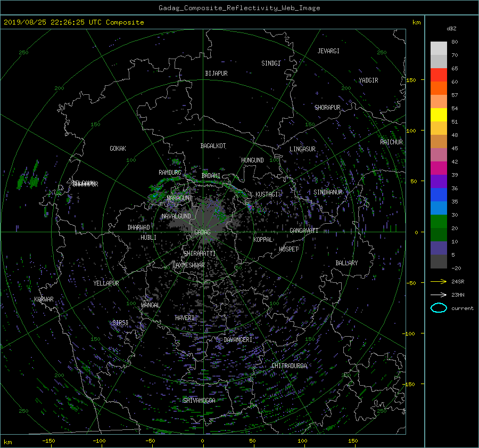Click the intense echo cell near KUSTAGI
This screenshot has height=448, width=479.
coord(250,207)
